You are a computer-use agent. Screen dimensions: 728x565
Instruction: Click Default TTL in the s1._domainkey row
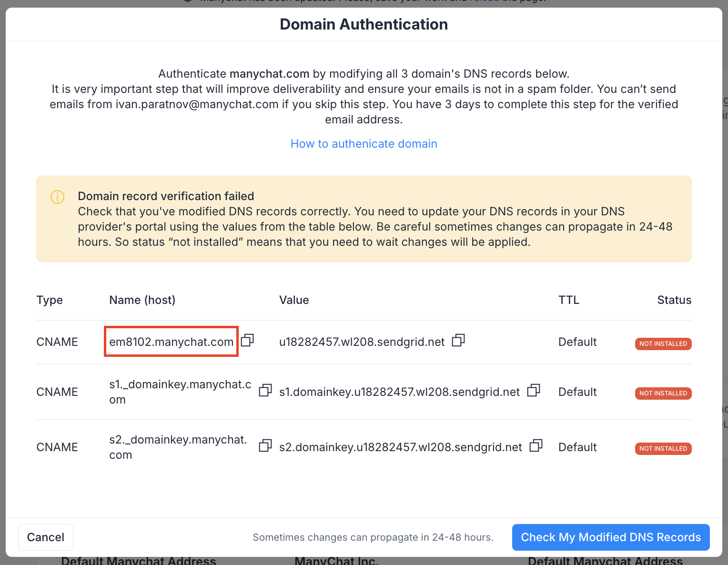pyautogui.click(x=577, y=392)
